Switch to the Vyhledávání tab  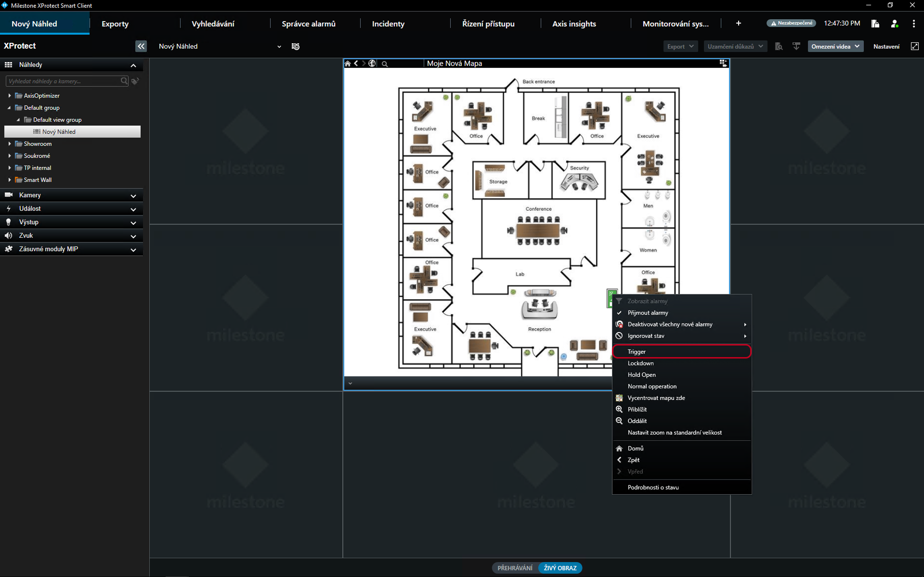213,24
